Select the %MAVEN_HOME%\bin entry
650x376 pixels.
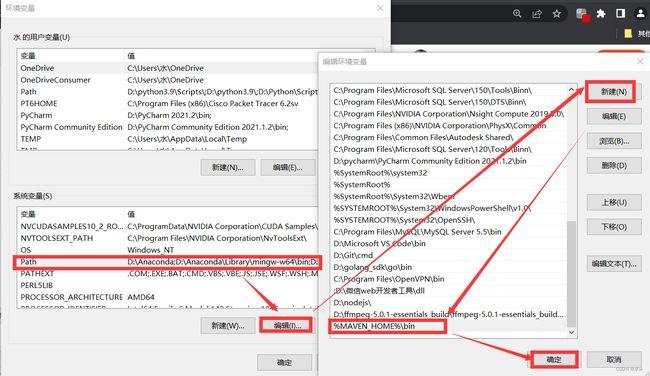pos(449,326)
